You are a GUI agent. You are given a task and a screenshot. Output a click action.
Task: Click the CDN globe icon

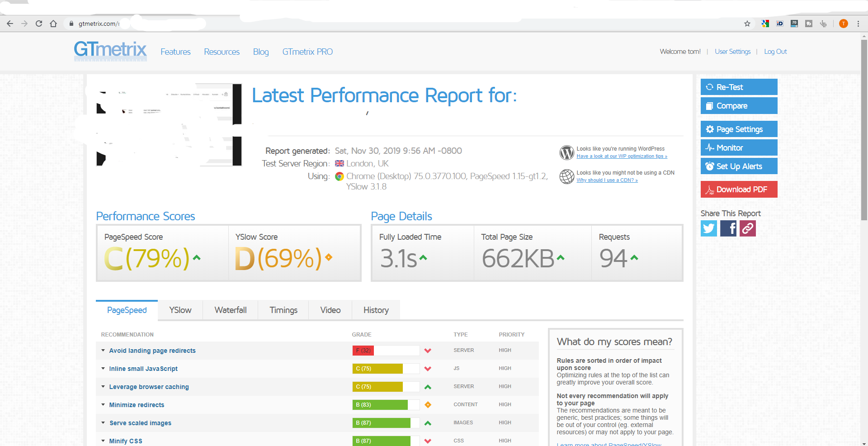567,176
